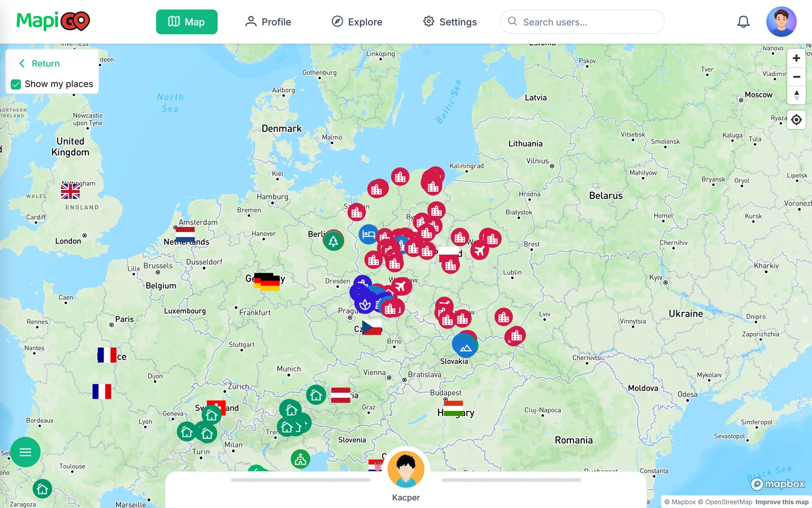Go to the Explore tab
The height and width of the screenshot is (508, 812).
point(357,22)
